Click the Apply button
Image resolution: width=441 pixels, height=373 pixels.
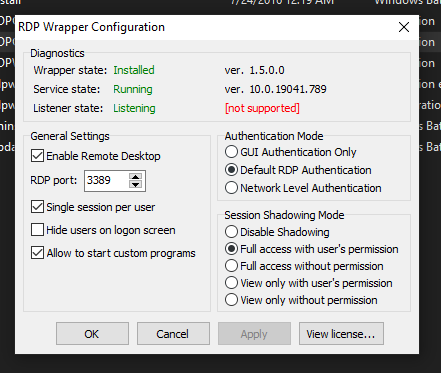[x=254, y=333]
